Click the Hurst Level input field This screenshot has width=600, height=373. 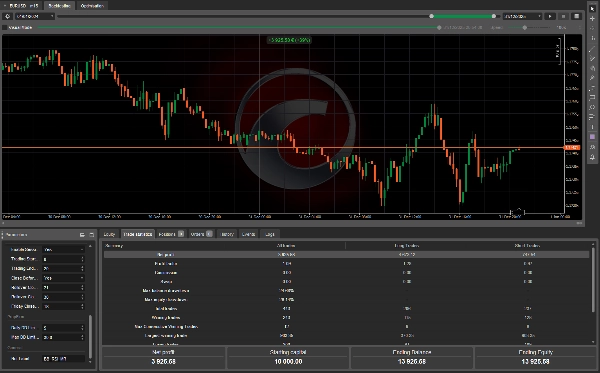(63, 359)
